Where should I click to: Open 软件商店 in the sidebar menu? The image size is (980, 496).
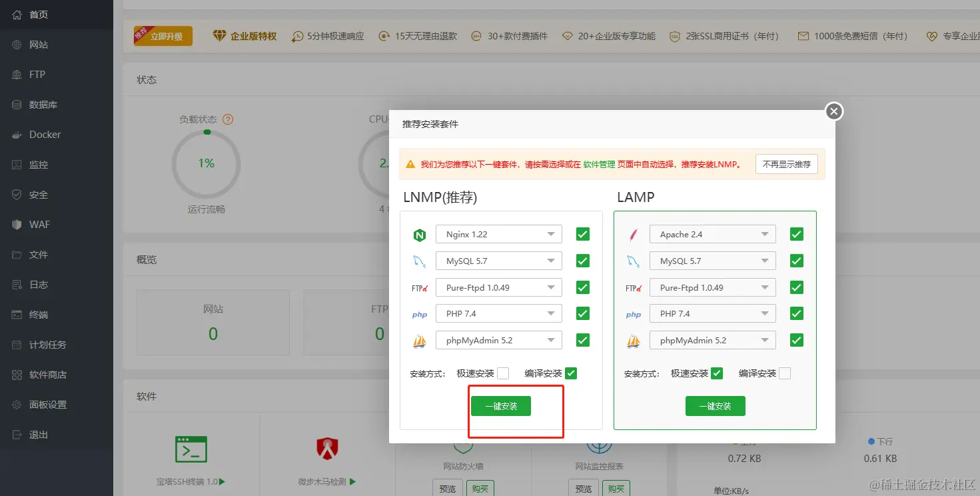57,375
